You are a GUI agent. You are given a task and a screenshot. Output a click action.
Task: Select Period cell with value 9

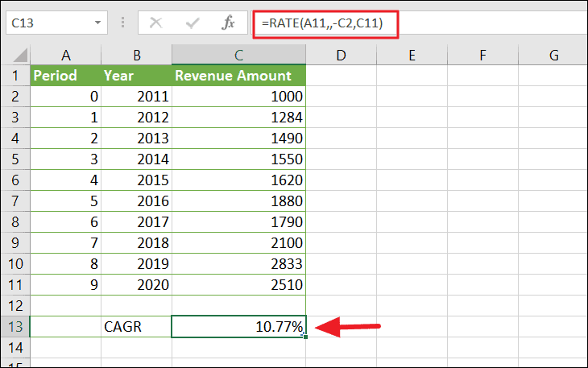pyautogui.click(x=65, y=285)
